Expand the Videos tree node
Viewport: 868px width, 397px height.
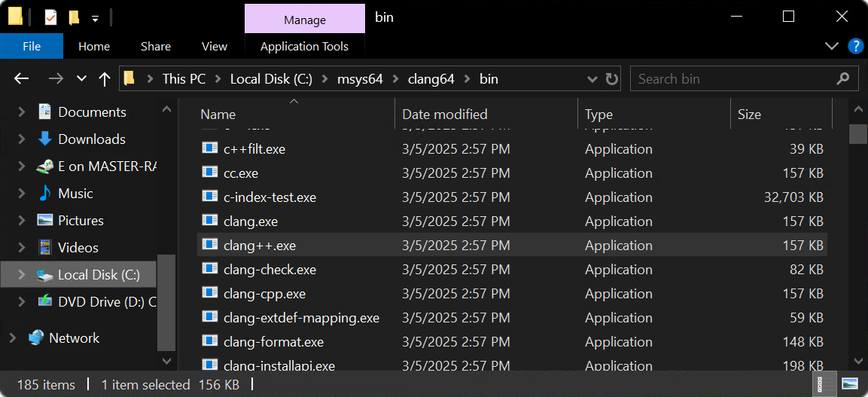[x=22, y=248]
